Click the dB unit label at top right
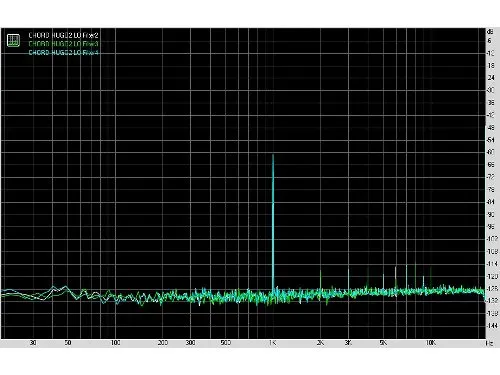Screen dimensions: 500x375 (490, 32)
